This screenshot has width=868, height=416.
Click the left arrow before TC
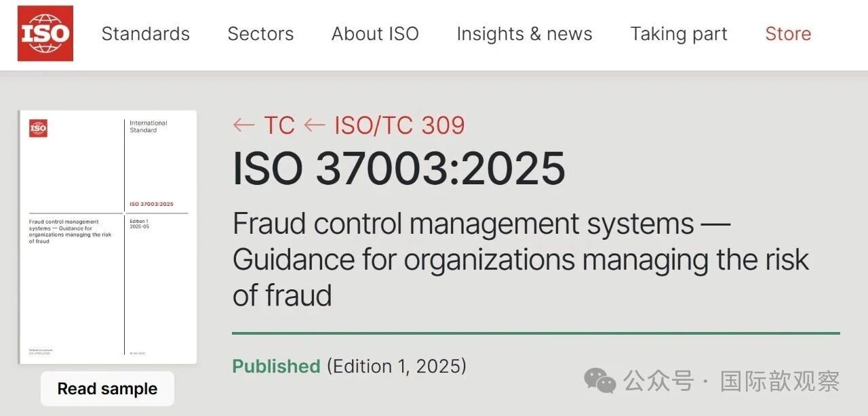pyautogui.click(x=243, y=125)
